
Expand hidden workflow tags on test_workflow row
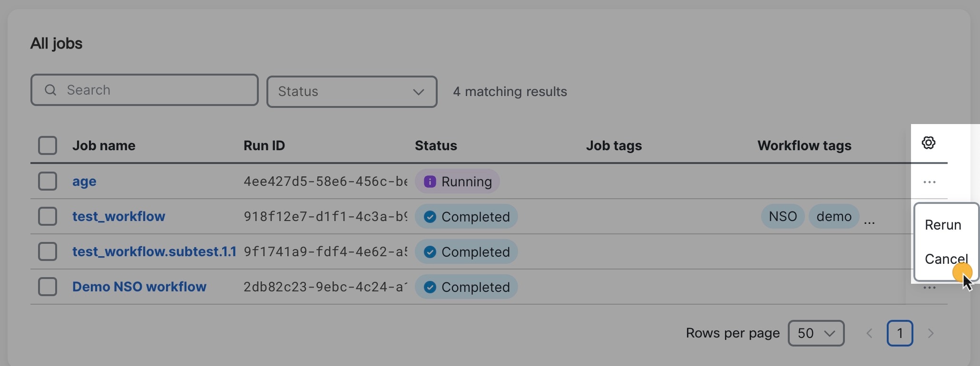pos(870,219)
